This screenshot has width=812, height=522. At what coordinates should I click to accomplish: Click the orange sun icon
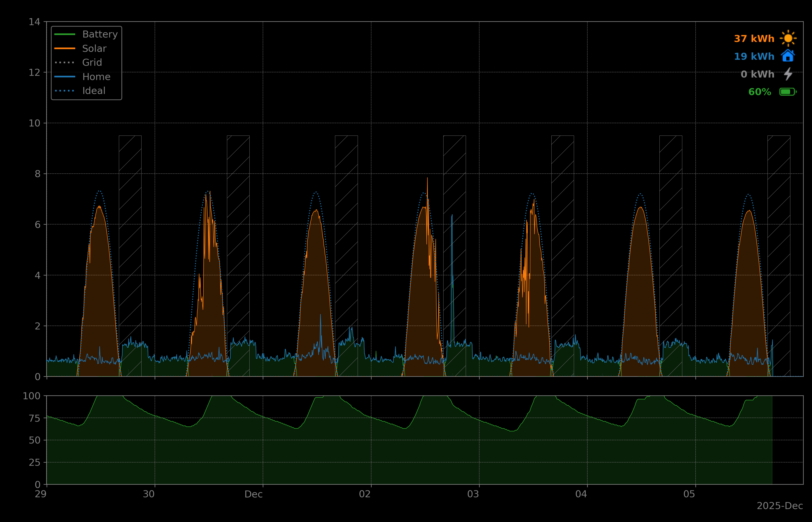(x=788, y=38)
